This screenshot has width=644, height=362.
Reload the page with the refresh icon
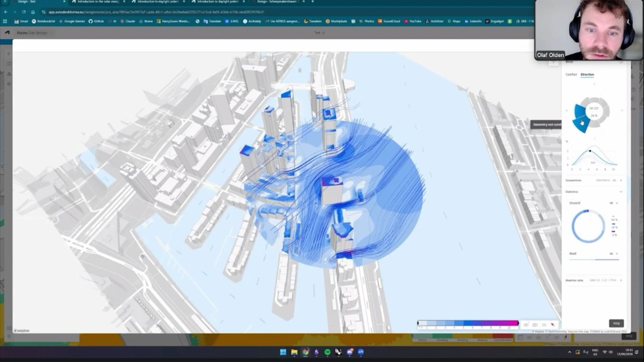[24, 12]
